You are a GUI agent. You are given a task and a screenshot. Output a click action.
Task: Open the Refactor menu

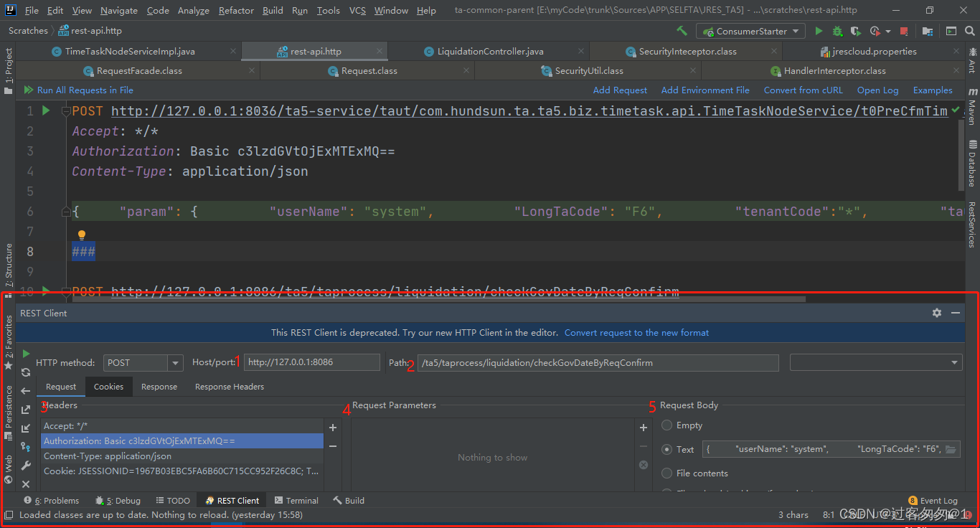pyautogui.click(x=236, y=10)
